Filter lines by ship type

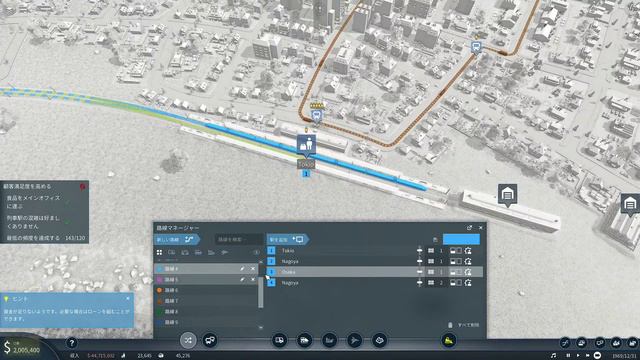211,253
